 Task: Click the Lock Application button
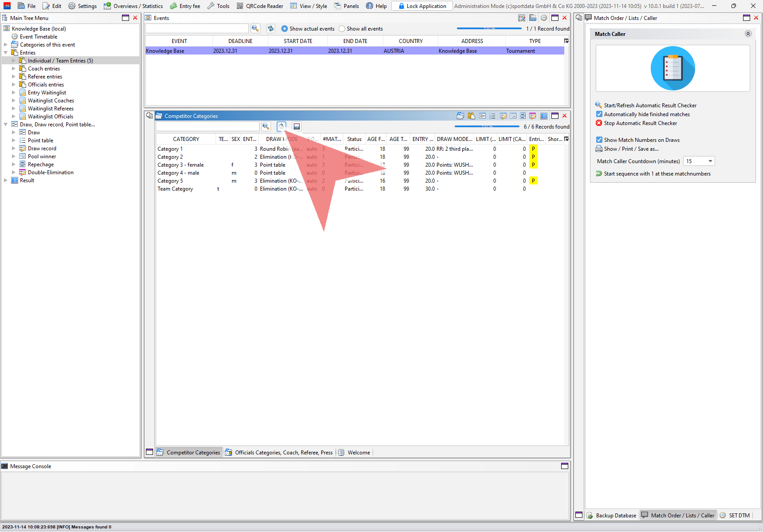pyautogui.click(x=422, y=6)
